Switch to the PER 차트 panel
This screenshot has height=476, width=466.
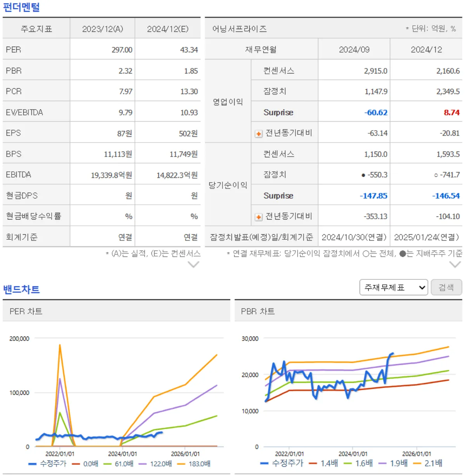(x=26, y=311)
